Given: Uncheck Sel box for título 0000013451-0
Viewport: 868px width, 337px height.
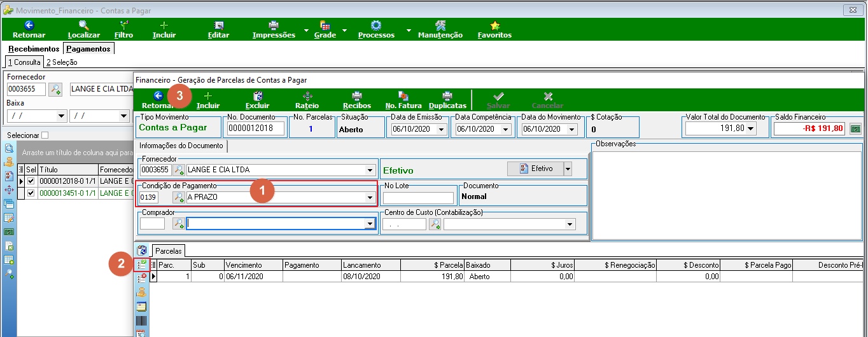Looking at the screenshot, I should pyautogui.click(x=31, y=193).
